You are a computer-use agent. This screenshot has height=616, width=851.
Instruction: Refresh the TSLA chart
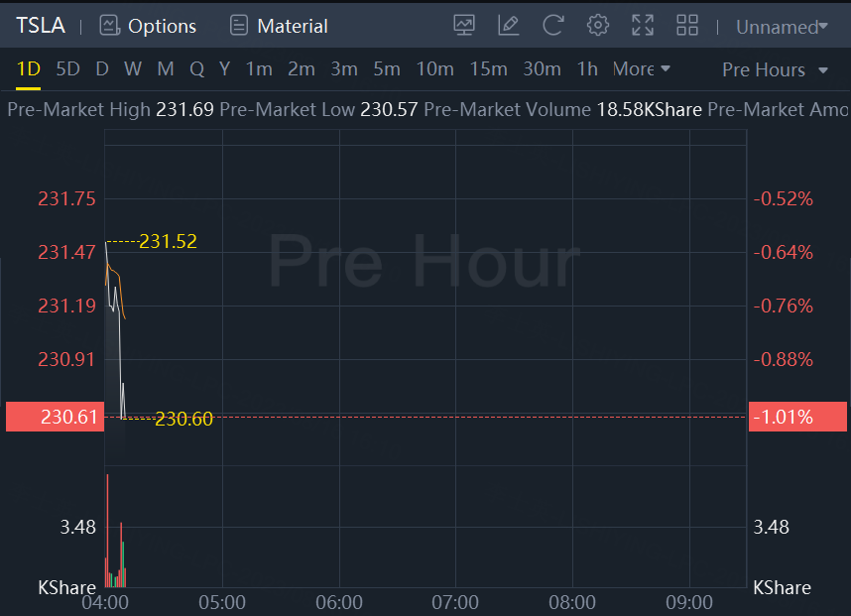[553, 26]
